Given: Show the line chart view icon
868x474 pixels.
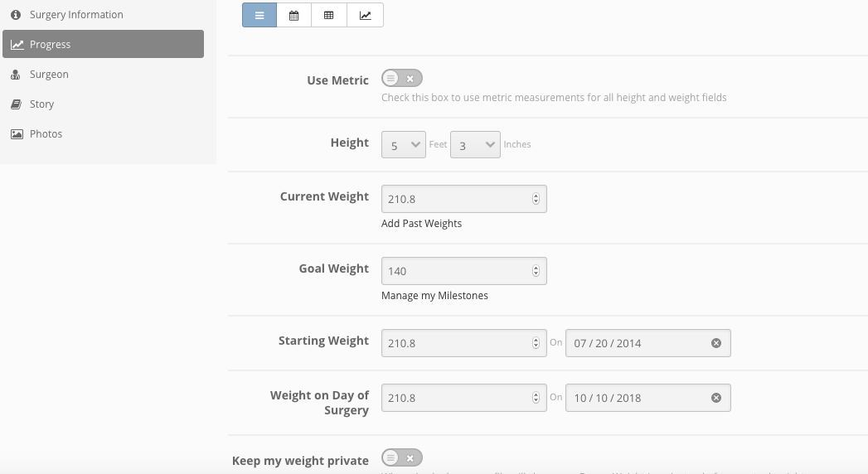Looking at the screenshot, I should point(365,15).
